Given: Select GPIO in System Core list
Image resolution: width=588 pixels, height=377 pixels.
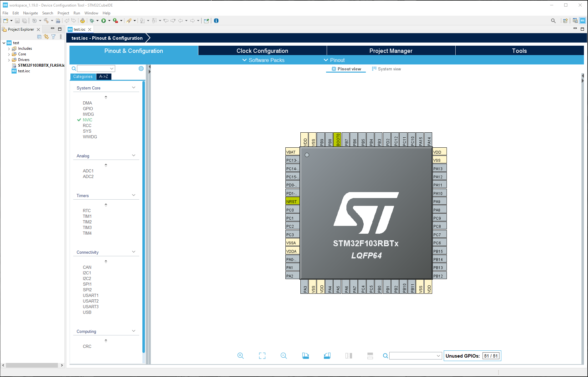Looking at the screenshot, I should [88, 109].
